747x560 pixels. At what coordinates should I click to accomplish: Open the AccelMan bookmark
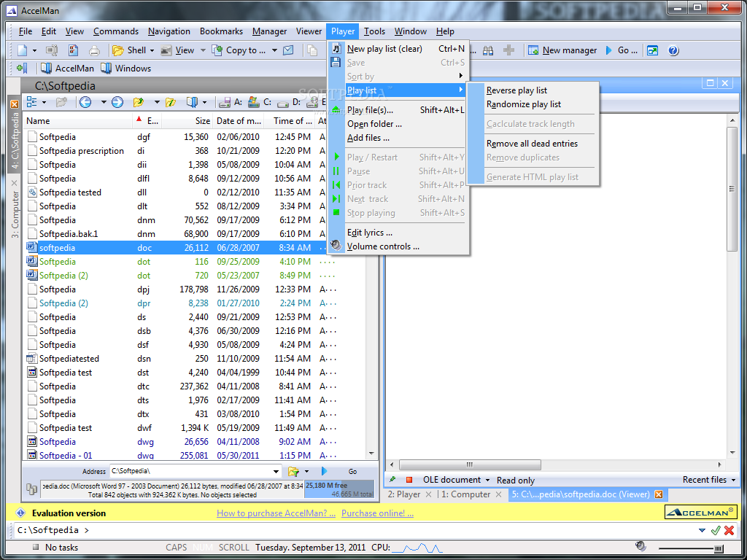68,68
